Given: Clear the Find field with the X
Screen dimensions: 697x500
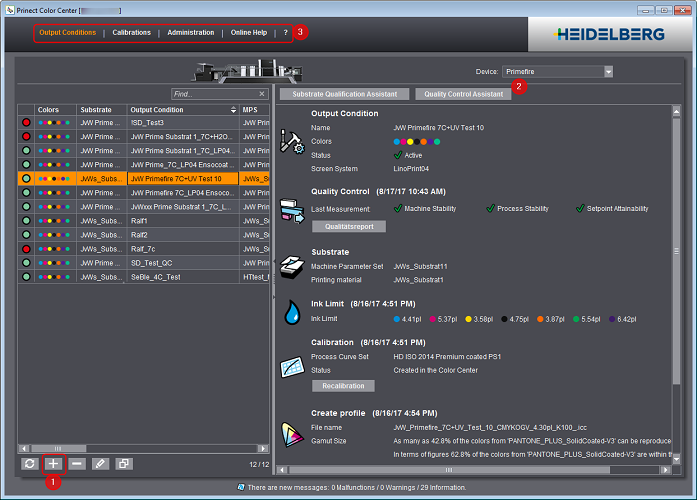Looking at the screenshot, I should coord(262,94).
